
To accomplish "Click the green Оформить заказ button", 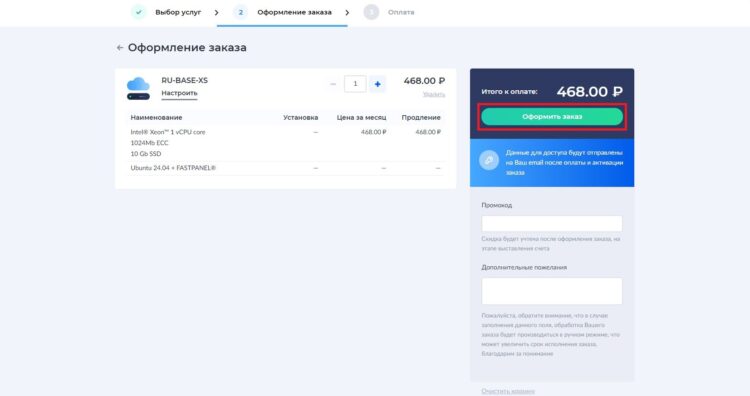I will tap(552, 117).
